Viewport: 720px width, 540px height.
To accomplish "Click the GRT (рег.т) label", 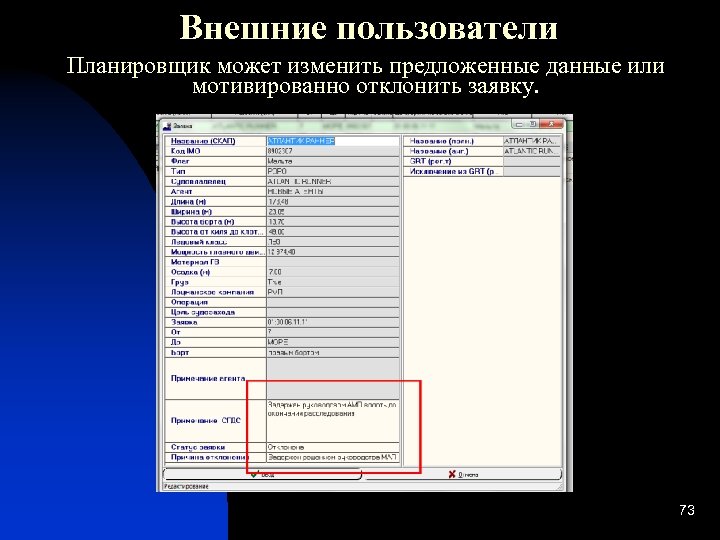I will (431, 161).
